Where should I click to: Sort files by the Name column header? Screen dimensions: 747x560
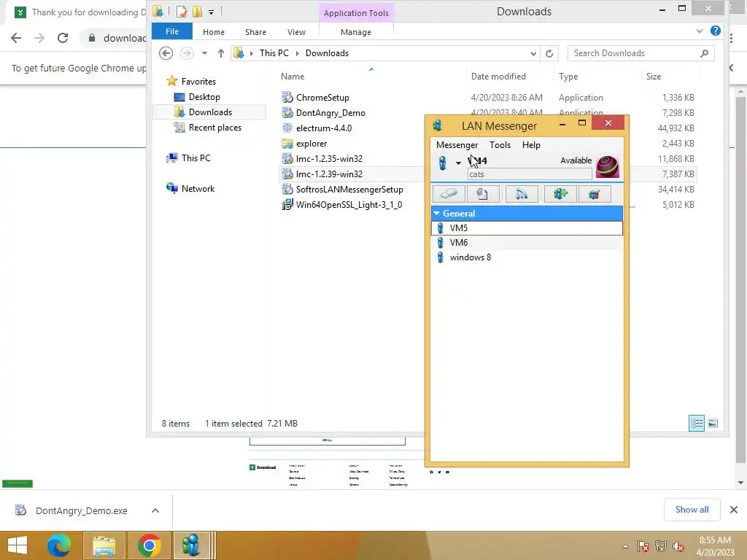click(293, 76)
